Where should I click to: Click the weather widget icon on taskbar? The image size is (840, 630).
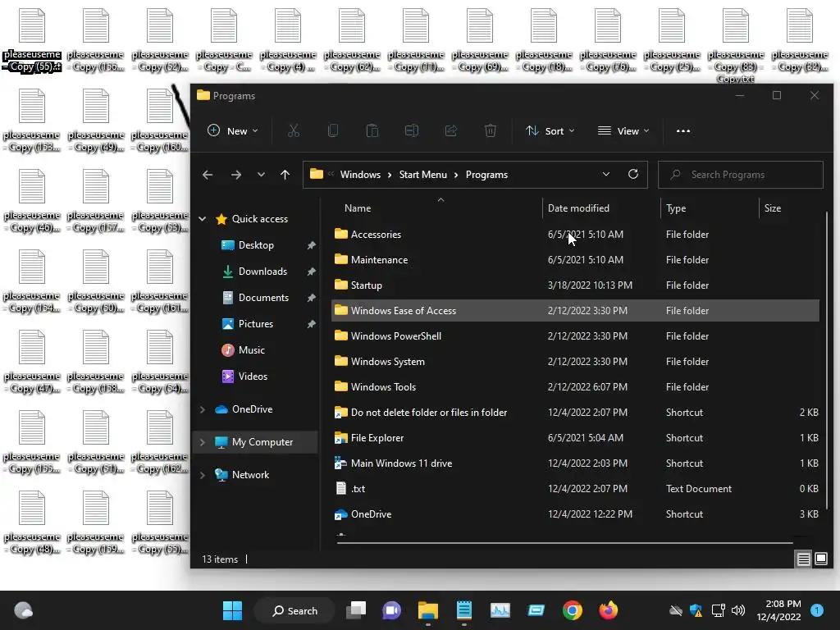tap(23, 610)
